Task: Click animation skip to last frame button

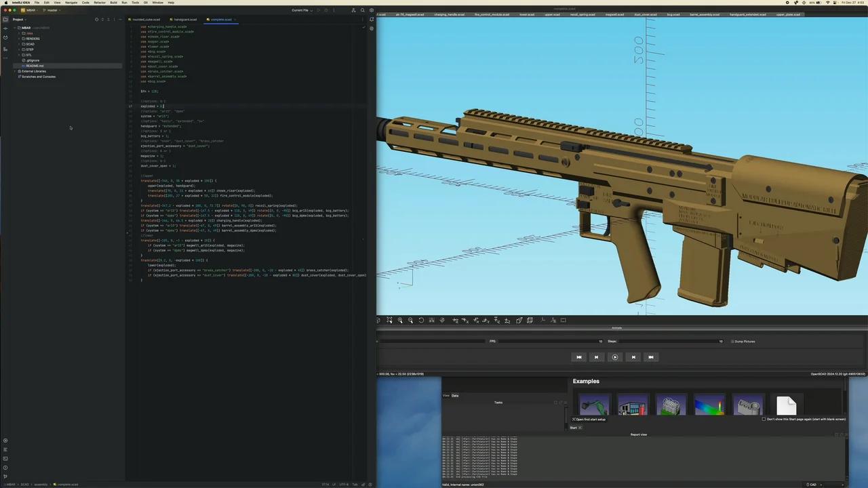Action: [x=650, y=357]
